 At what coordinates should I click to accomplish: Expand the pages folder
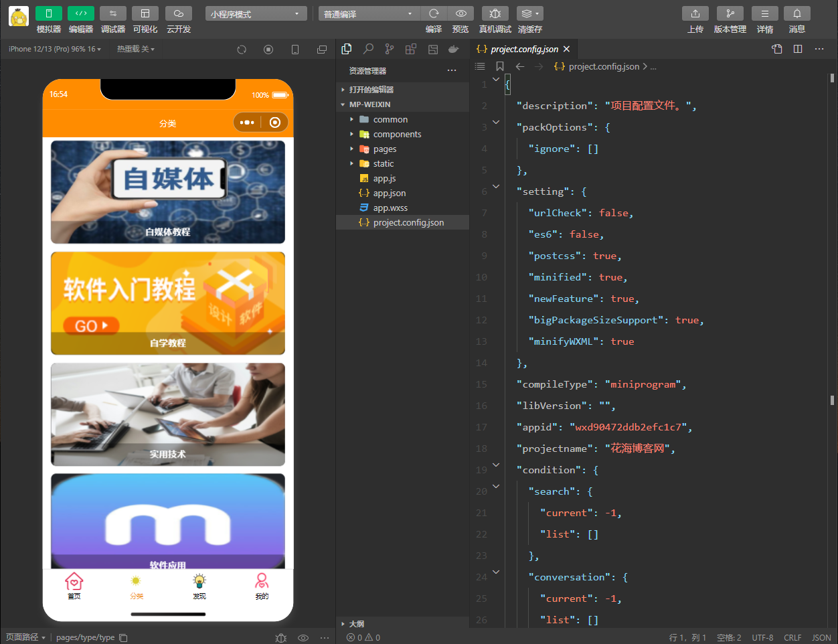385,149
